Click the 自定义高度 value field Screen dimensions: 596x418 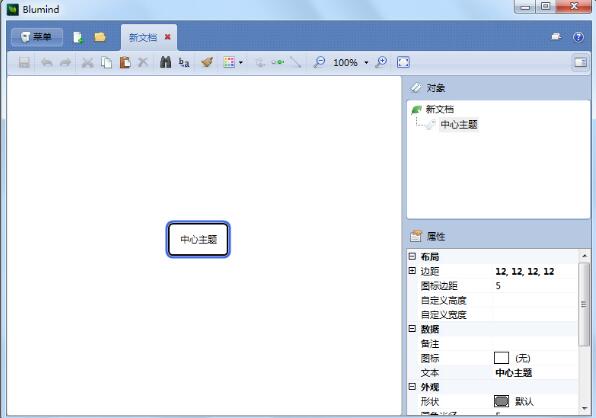point(535,300)
